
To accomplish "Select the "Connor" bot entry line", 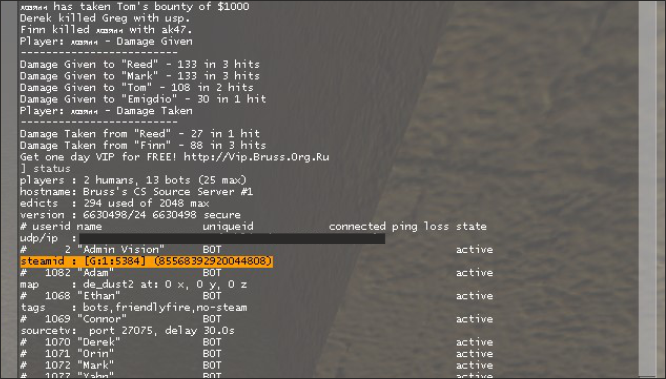I will [256, 319].
